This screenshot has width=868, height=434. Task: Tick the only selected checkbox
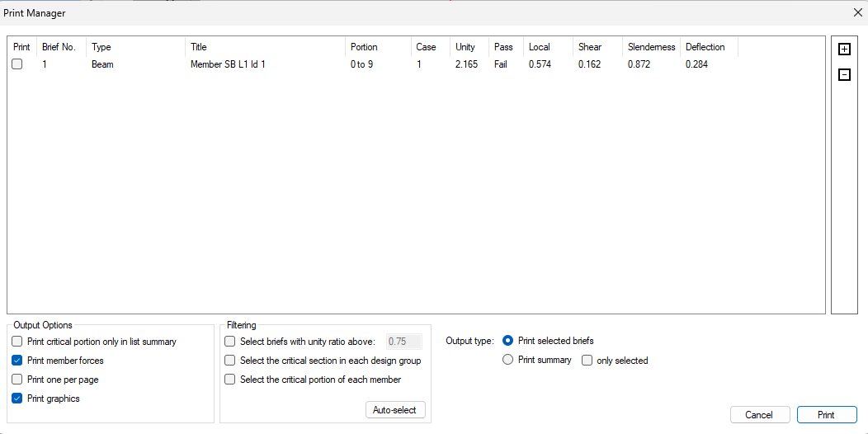(587, 361)
